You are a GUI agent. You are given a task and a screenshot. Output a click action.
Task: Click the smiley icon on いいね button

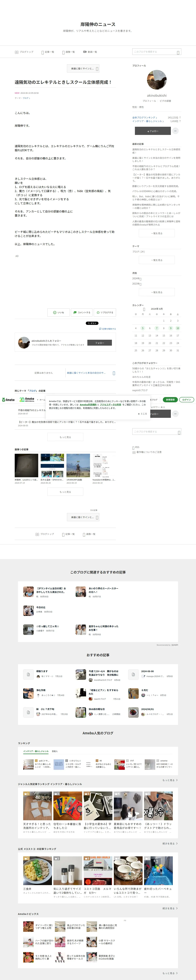[x=55, y=312]
